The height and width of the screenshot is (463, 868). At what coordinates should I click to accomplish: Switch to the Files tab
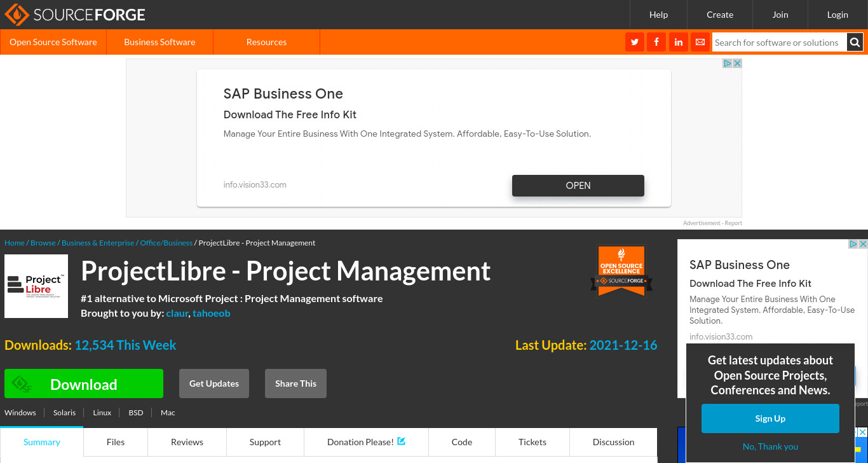coord(116,442)
